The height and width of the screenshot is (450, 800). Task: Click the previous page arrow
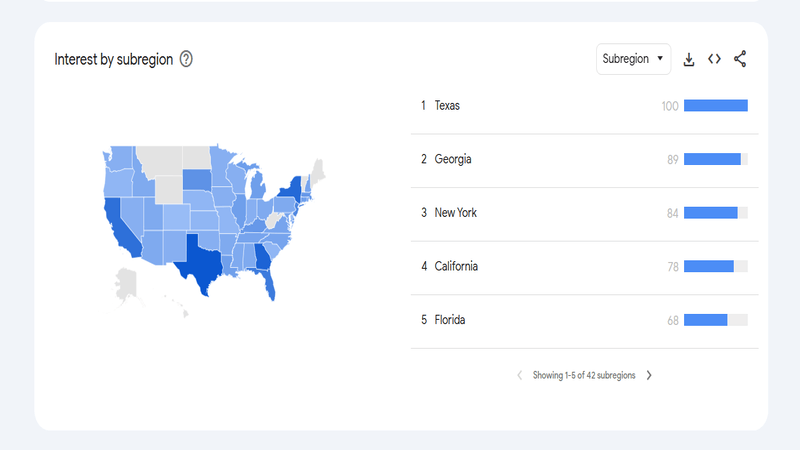point(519,375)
